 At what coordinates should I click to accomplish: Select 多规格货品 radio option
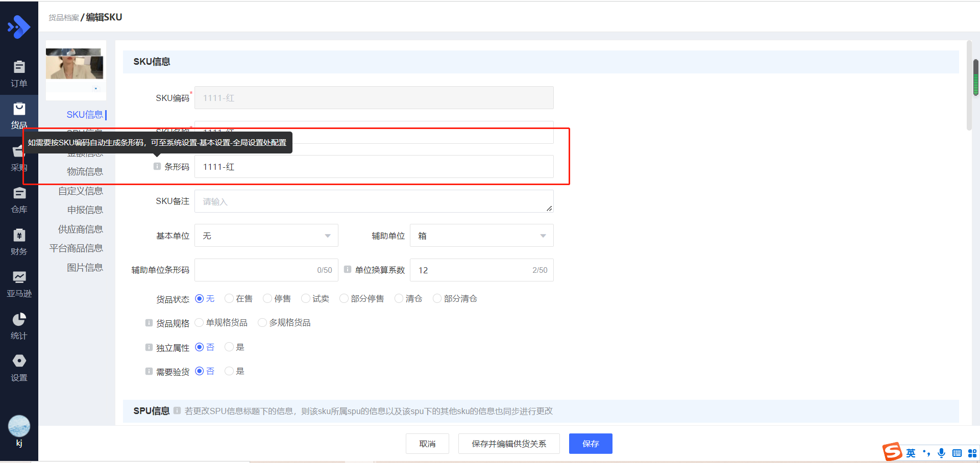[x=262, y=322]
